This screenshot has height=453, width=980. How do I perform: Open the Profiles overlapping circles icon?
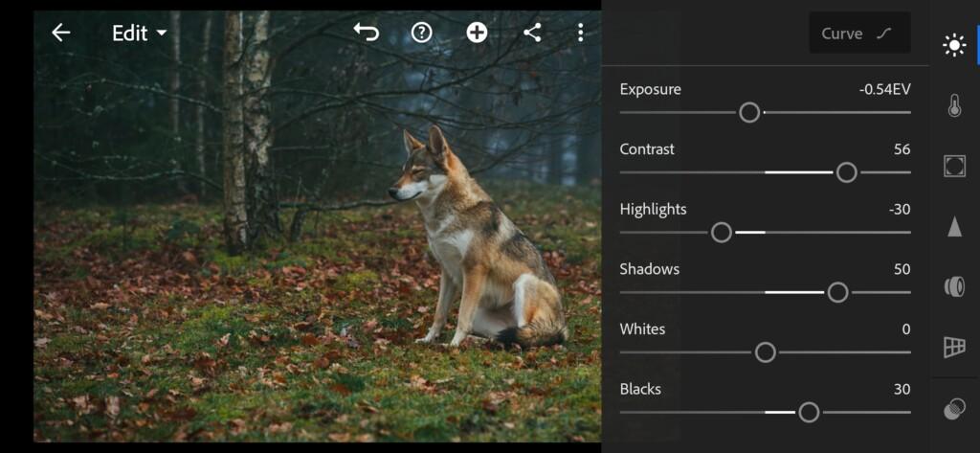[954, 409]
